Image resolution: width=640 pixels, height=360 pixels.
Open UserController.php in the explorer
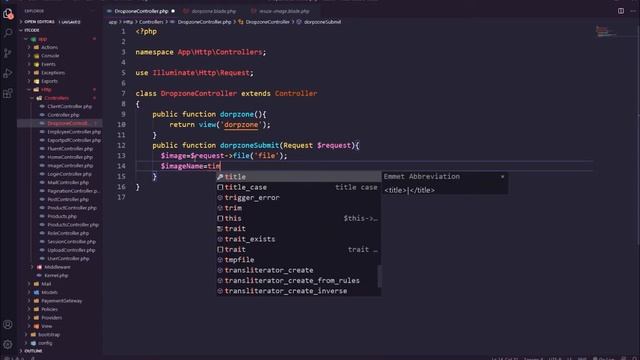(68, 258)
